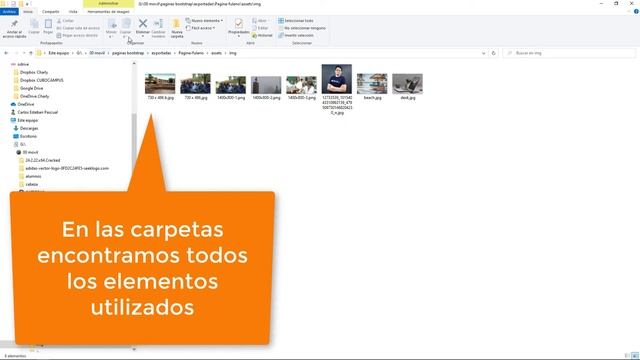640x360 pixels.
Task: Click the Cortar scissors command
Action: pyautogui.click(x=65, y=20)
